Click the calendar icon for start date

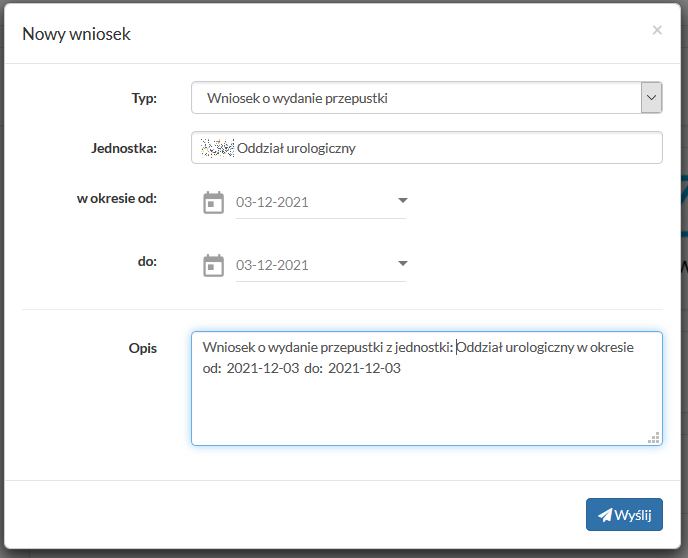[213, 202]
